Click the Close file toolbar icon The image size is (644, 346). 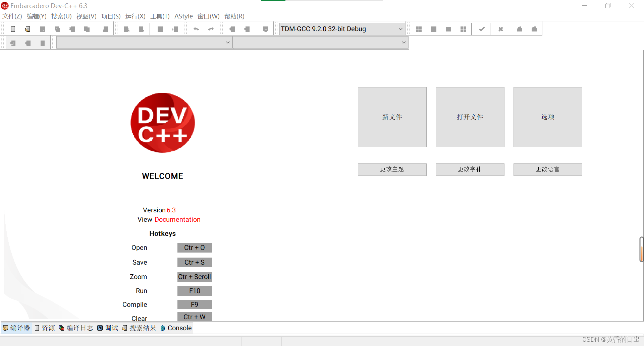pyautogui.click(x=72, y=29)
